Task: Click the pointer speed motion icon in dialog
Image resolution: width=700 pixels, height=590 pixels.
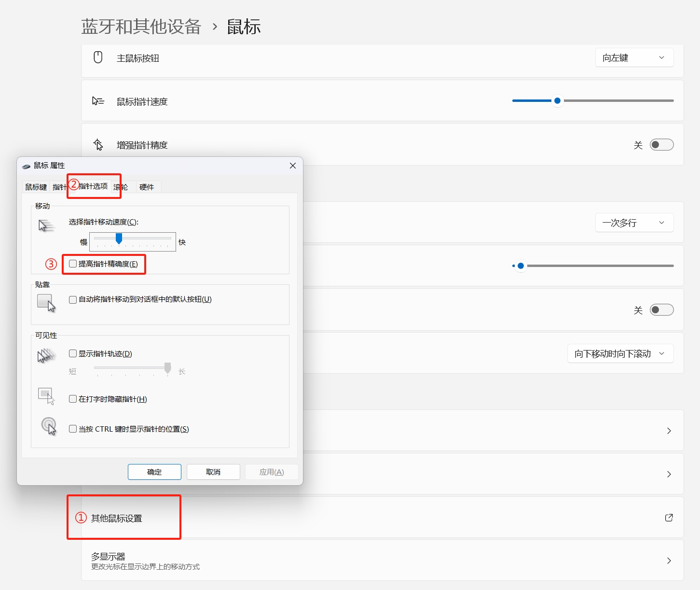Action: [x=46, y=225]
